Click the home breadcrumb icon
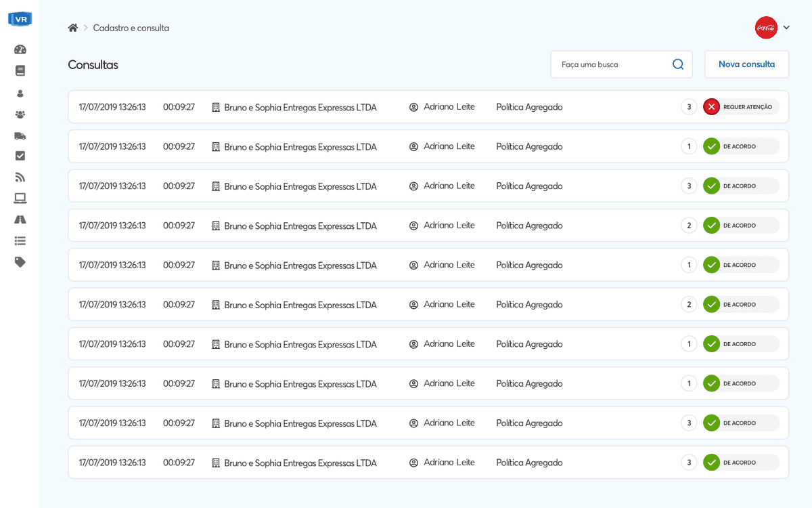Image resolution: width=812 pixels, height=508 pixels. click(73, 28)
